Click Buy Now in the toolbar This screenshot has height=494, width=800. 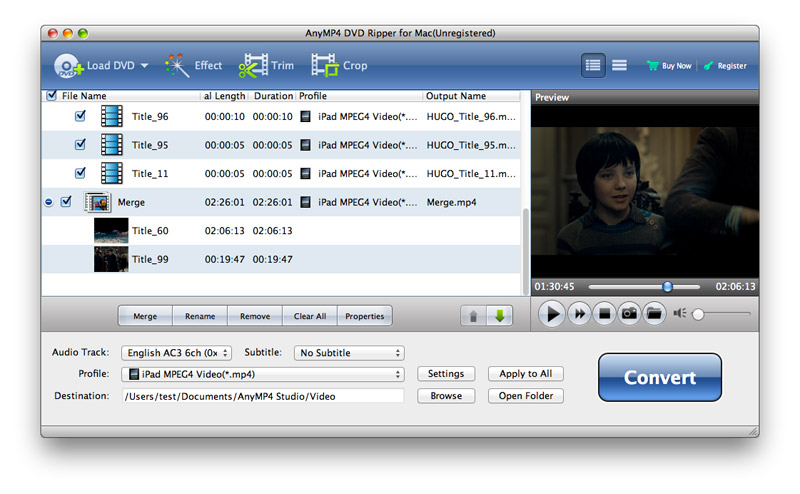668,66
